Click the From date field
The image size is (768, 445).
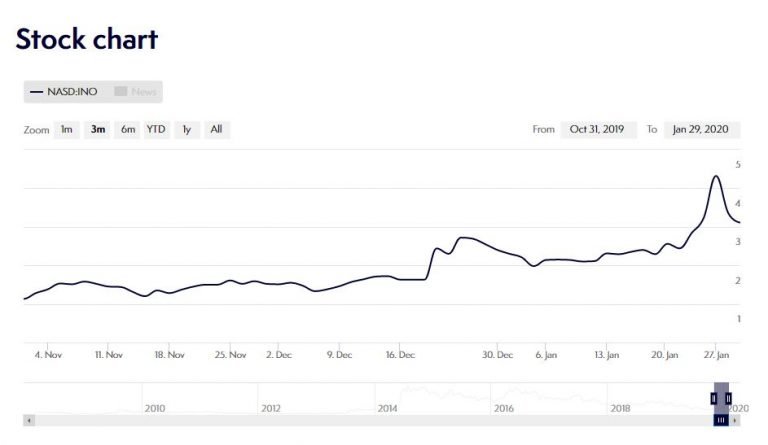pos(597,129)
